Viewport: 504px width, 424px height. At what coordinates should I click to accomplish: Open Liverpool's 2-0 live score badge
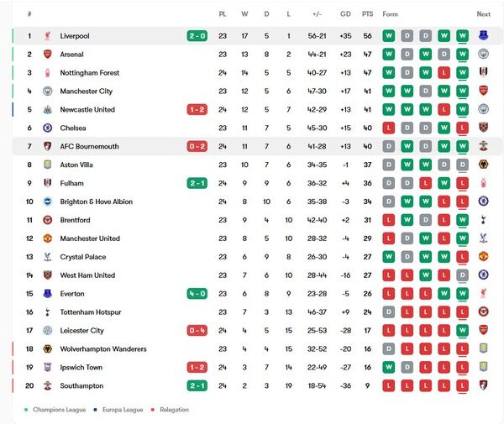click(197, 36)
